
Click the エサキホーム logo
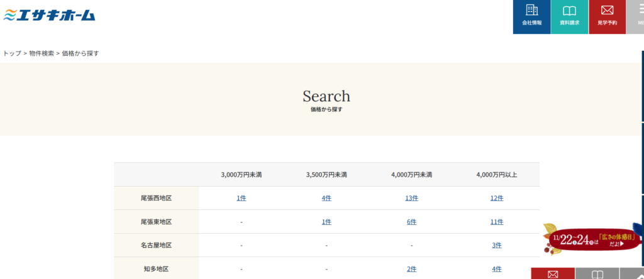pyautogui.click(x=49, y=14)
